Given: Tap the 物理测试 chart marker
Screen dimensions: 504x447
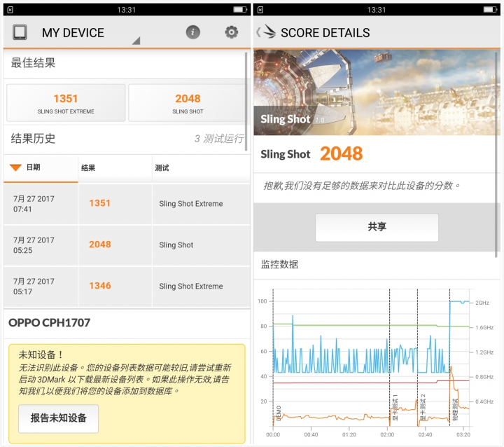Looking at the screenshot, I should pyautogui.click(x=455, y=410).
